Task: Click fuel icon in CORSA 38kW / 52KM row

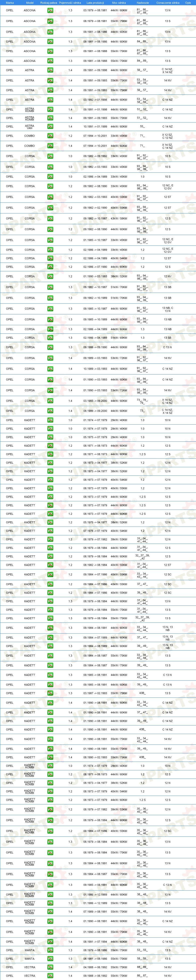Action: (50, 276)
